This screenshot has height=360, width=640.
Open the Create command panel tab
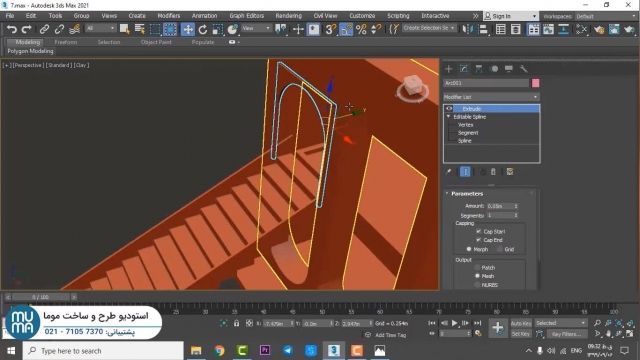tap(449, 69)
